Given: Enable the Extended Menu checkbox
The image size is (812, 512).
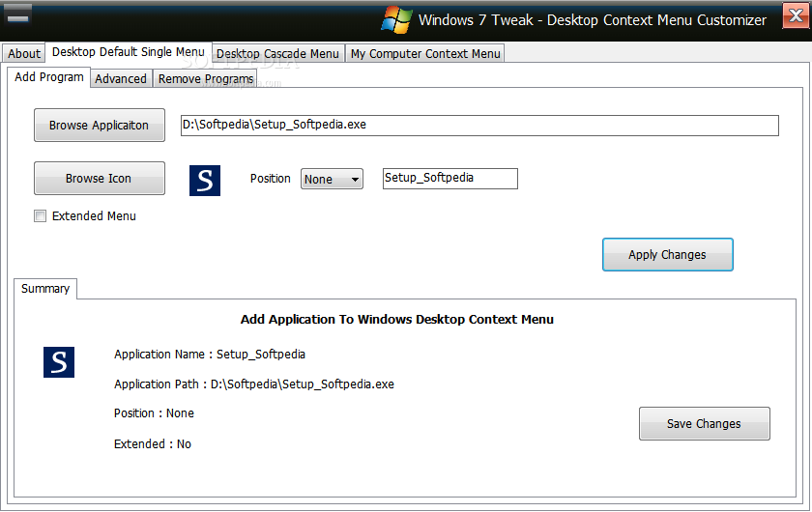Looking at the screenshot, I should (40, 215).
